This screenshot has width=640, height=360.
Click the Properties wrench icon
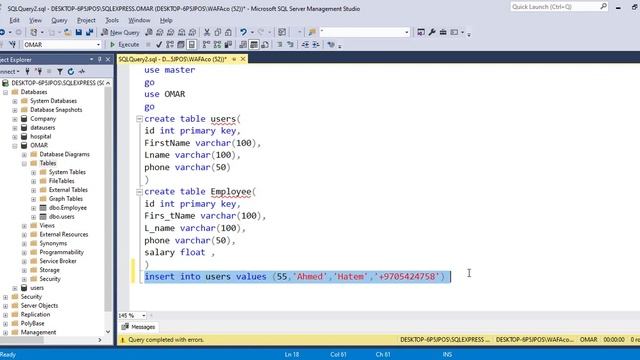pos(432,32)
